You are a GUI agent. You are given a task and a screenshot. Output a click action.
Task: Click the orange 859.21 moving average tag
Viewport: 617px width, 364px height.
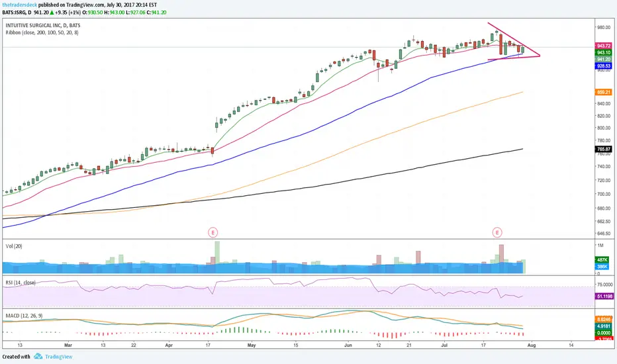pyautogui.click(x=604, y=93)
